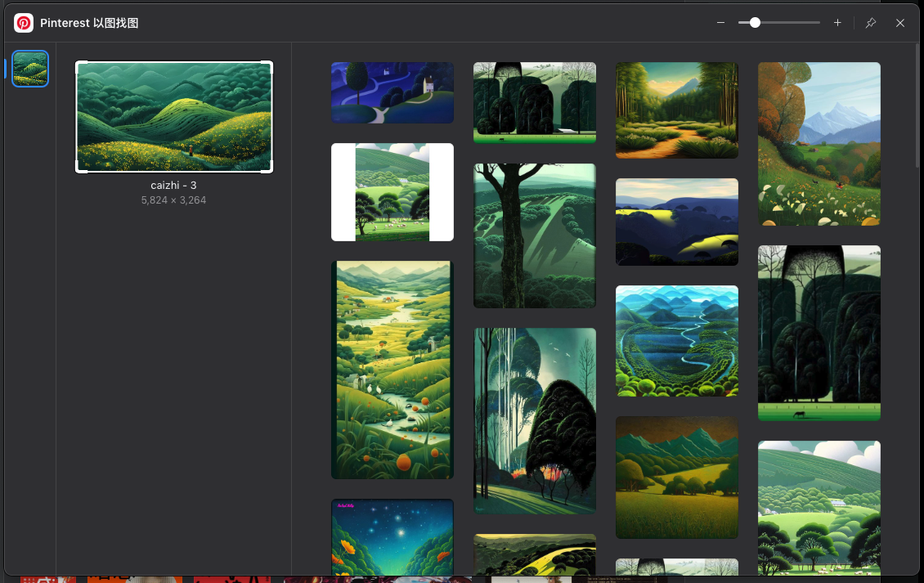Open the tall dark trees green lawn result
The image size is (924, 583).
pyautogui.click(x=819, y=333)
